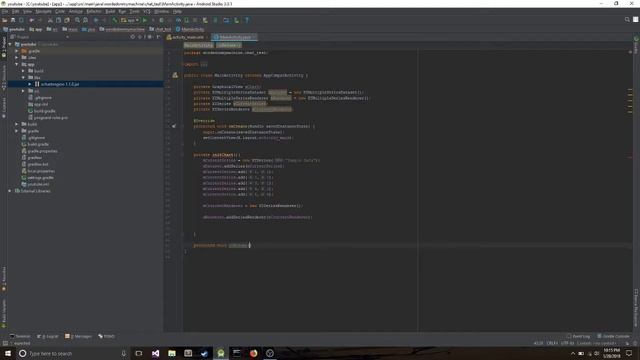Expand the .gradle folder arrow
The image size is (640, 360).
click(17, 51)
